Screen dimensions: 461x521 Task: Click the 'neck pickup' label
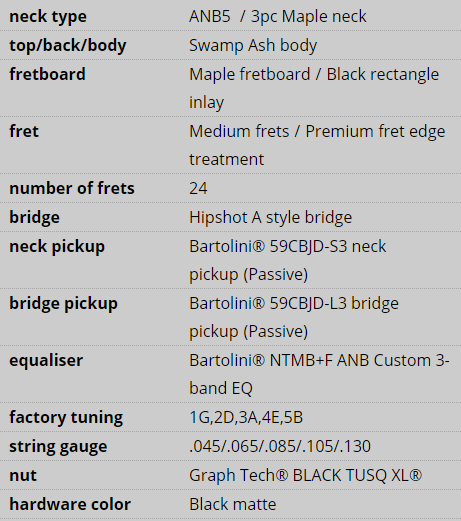[x=57, y=247]
